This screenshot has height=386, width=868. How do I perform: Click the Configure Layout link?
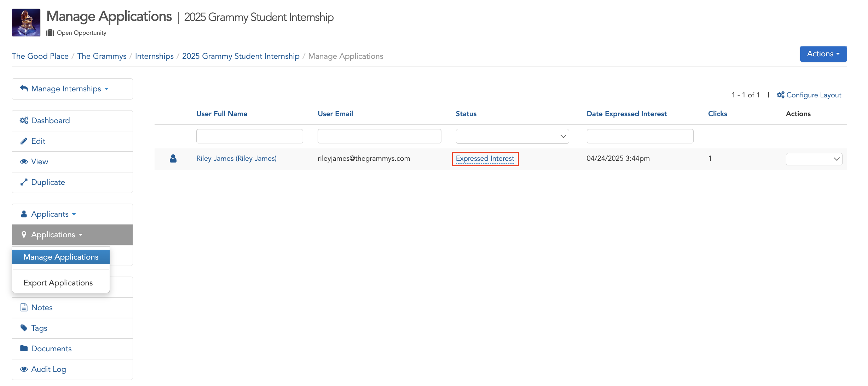coord(809,95)
